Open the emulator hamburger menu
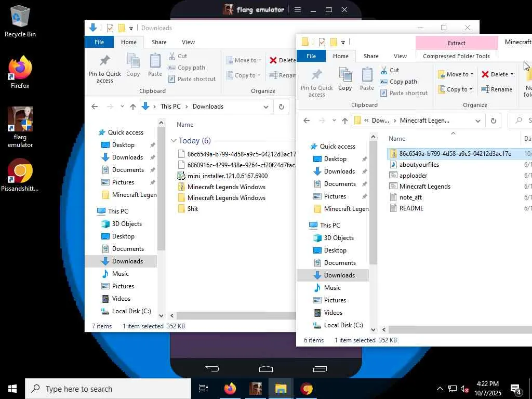 click(x=298, y=10)
